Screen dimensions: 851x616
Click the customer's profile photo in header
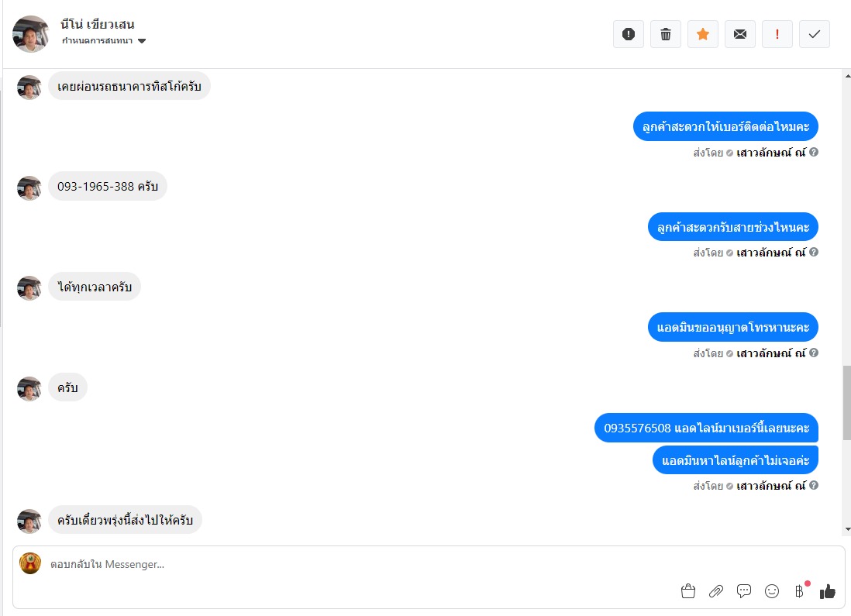click(31, 33)
